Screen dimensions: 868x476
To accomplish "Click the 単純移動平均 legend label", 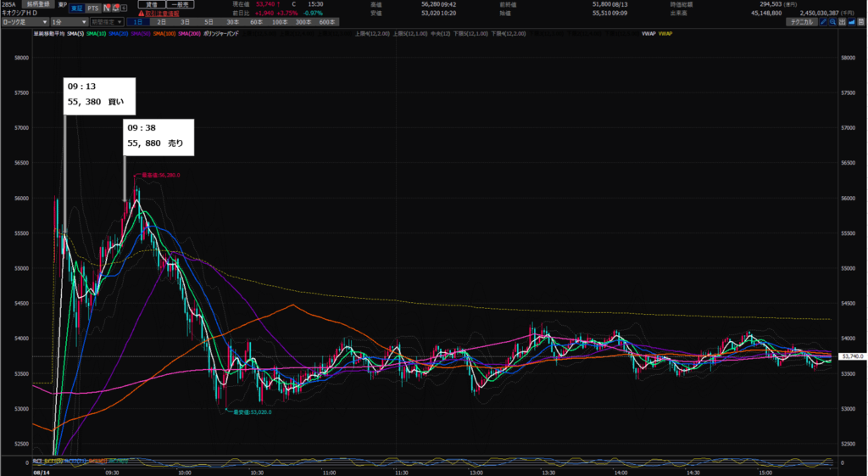I will (49, 34).
